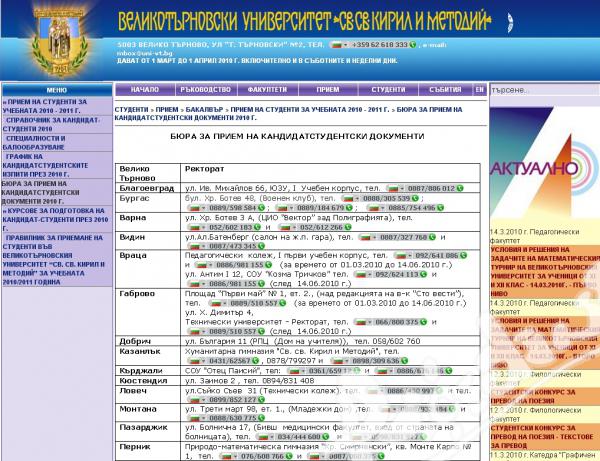Screen dimensions: 600x461
Task: Click the 'търсене' search input field
Action: click(544, 90)
